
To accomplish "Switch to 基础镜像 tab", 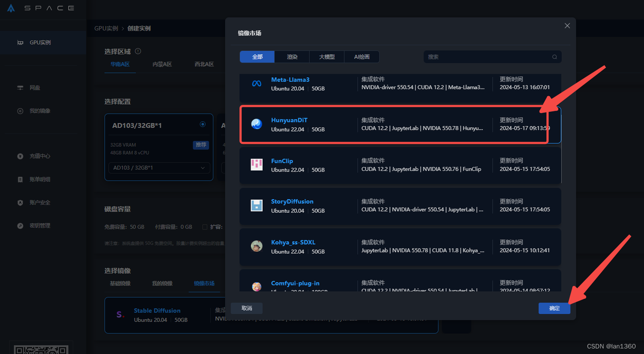I will click(120, 284).
